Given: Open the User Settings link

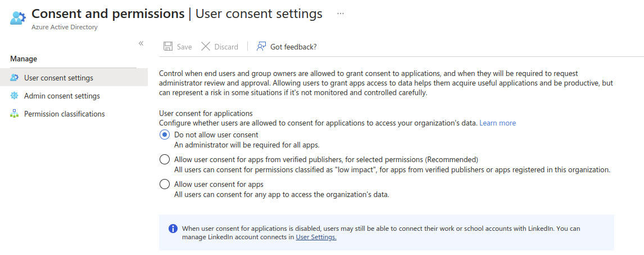Looking at the screenshot, I should coord(316,237).
